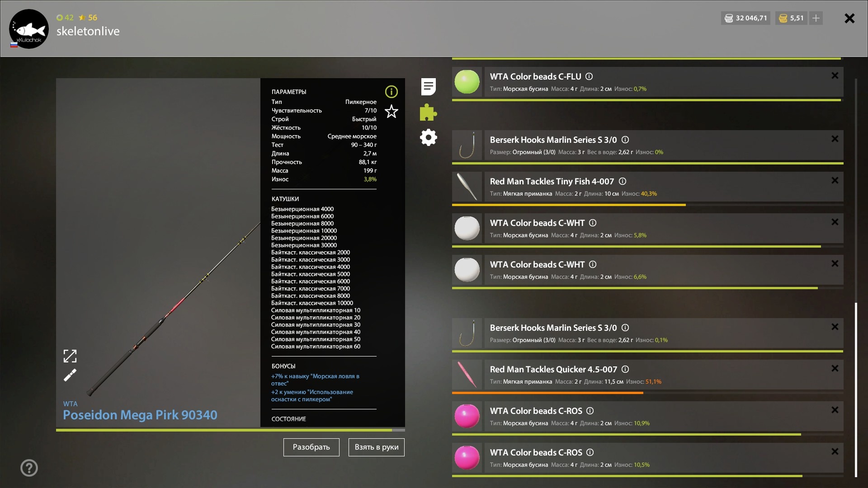Remove first WTA Color beads C-WHT (5,8%)
The width and height of the screenshot is (868, 488).
[835, 222]
